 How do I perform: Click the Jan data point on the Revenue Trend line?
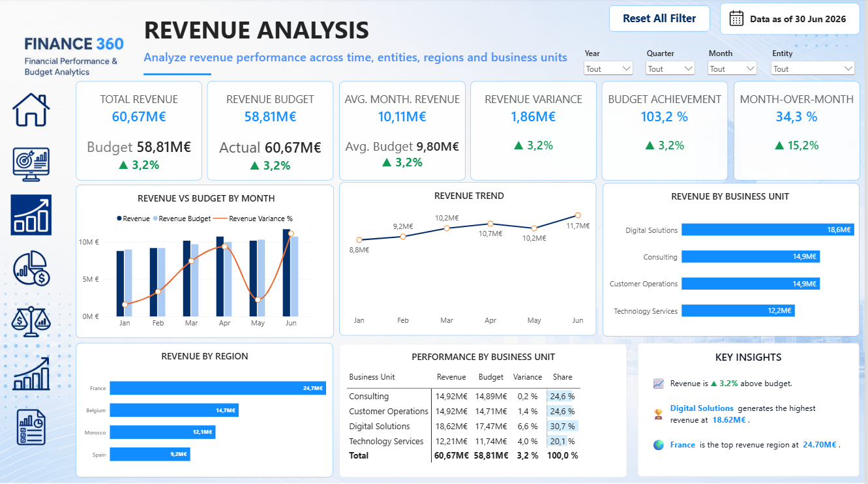pos(359,240)
